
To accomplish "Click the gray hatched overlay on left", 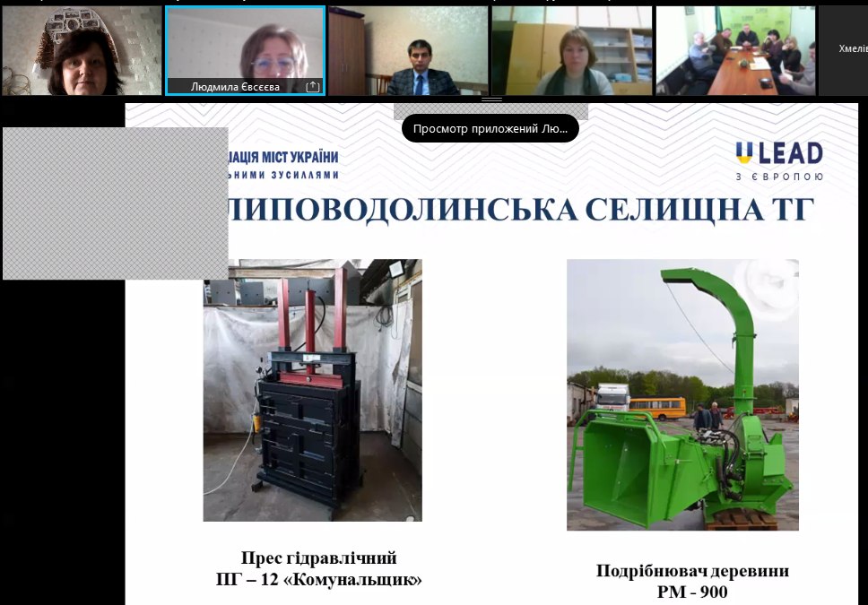I will pyautogui.click(x=115, y=203).
